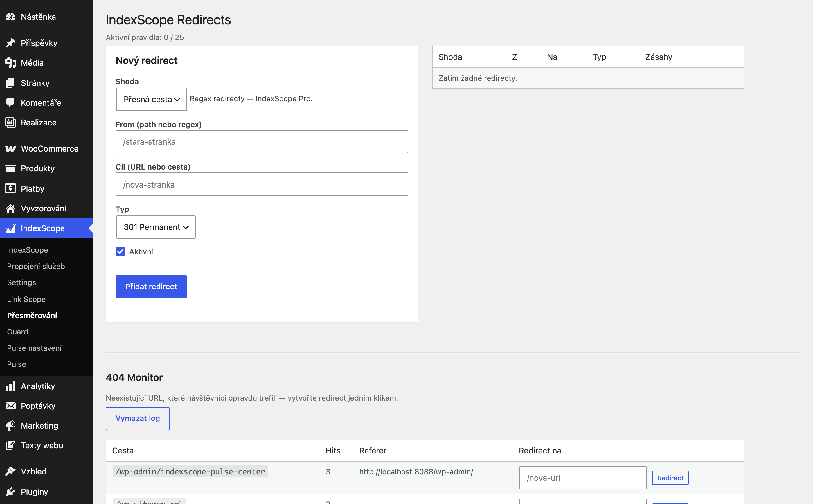Click the Příspěvky pin icon

10,43
